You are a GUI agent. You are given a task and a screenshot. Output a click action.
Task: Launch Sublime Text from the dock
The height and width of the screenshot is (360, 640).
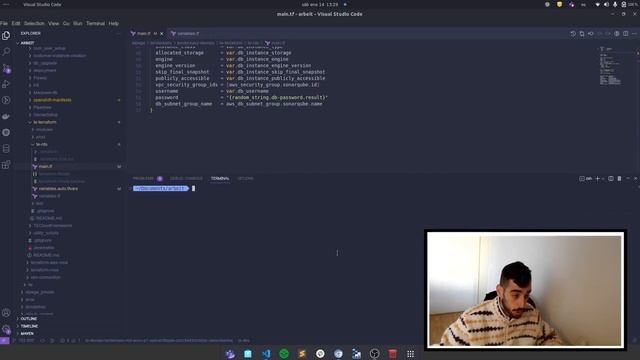pyautogui.click(x=302, y=353)
